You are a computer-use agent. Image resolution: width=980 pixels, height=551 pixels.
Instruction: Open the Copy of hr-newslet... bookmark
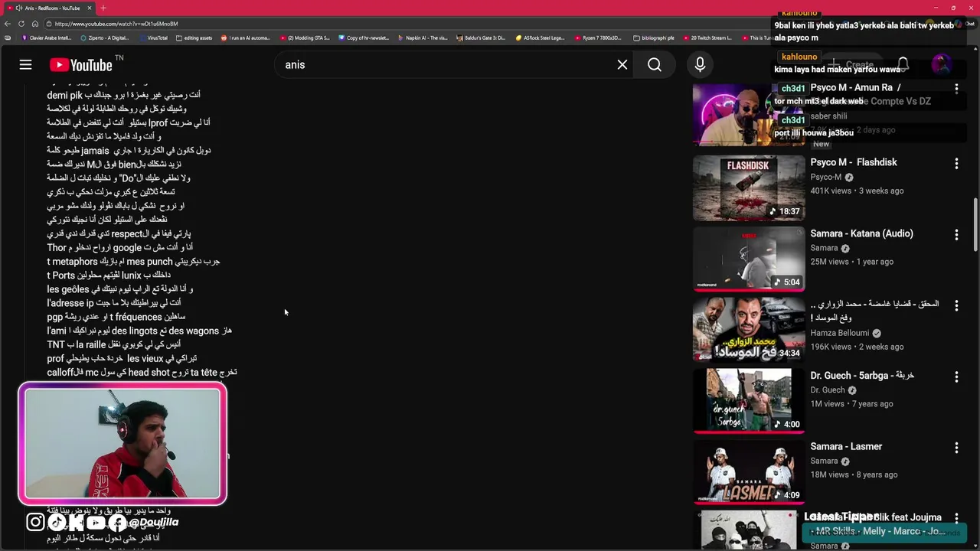(x=363, y=37)
